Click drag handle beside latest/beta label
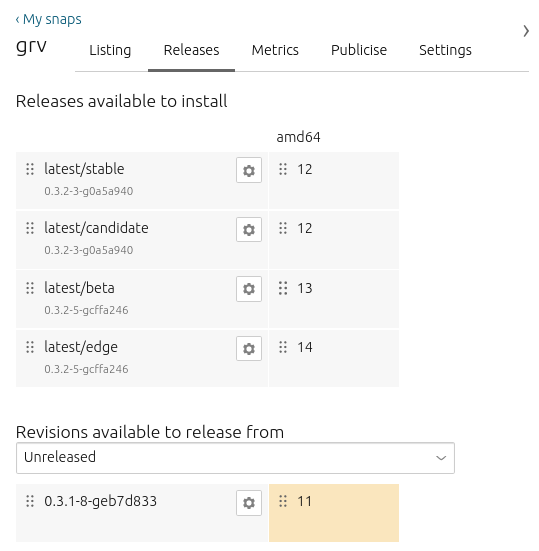The width and height of the screenshot is (539, 551). 30,288
